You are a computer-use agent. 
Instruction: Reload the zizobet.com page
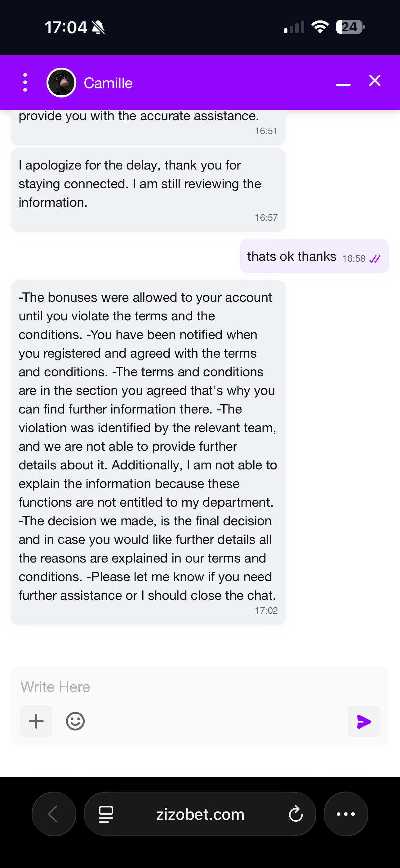coord(296,814)
